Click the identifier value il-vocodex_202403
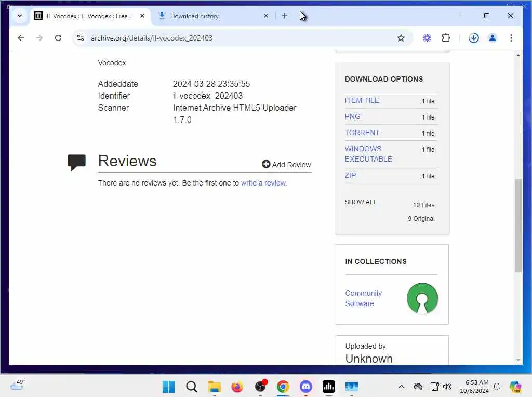Screen dimensions: 532x397 [208, 96]
